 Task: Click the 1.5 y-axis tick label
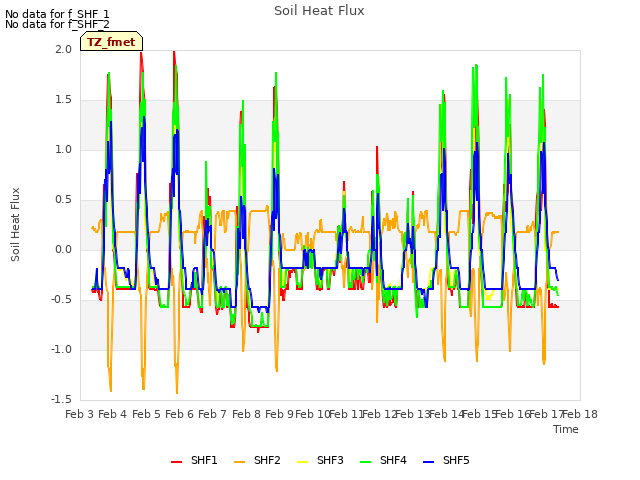pos(63,100)
